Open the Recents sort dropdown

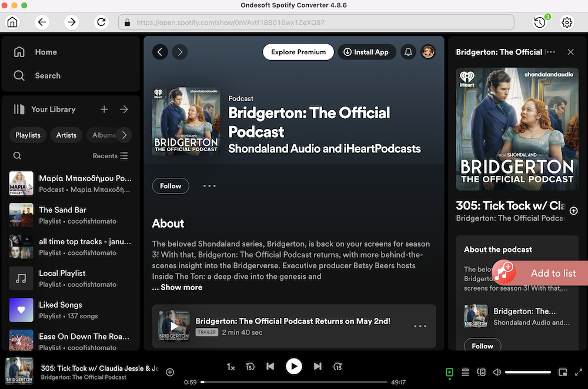pos(111,155)
